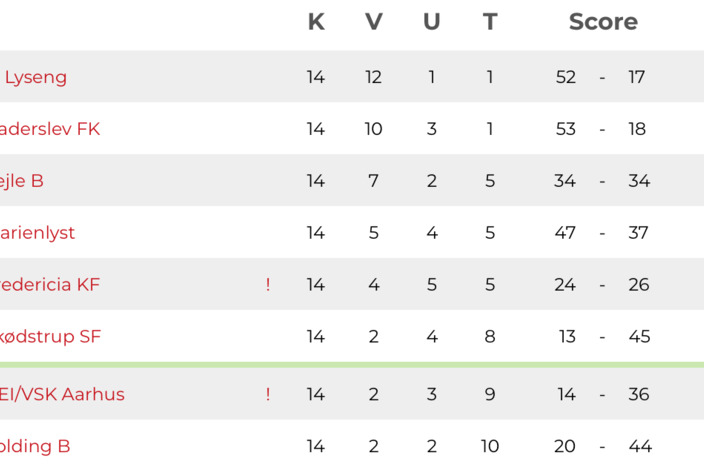Screen dimensions: 704x470
Task: Click the K column header
Action: pos(316,22)
